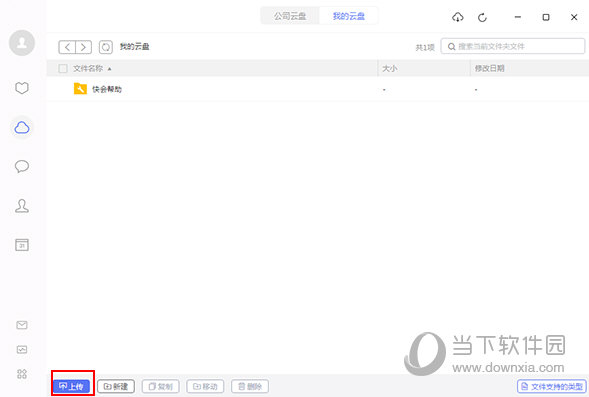This screenshot has height=397, width=589.
Task: Click the 新建 new folder button
Action: click(116, 386)
